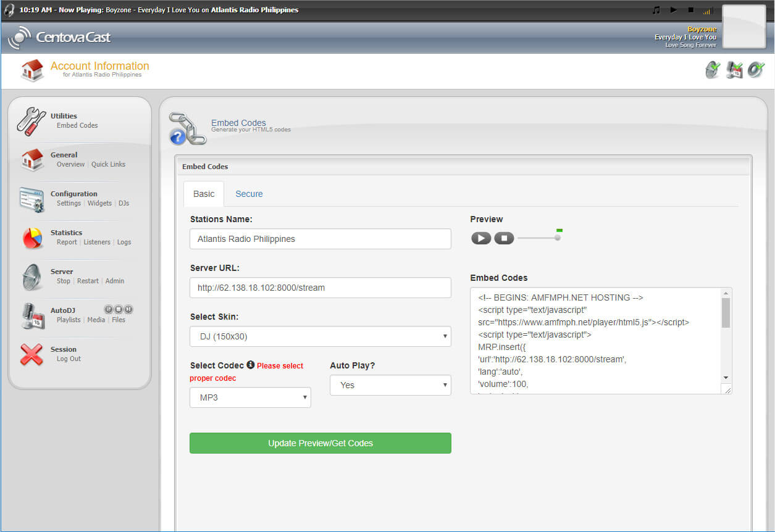The height and width of the screenshot is (532, 775).
Task: Click the Statistics pie chart icon
Action: tap(32, 238)
